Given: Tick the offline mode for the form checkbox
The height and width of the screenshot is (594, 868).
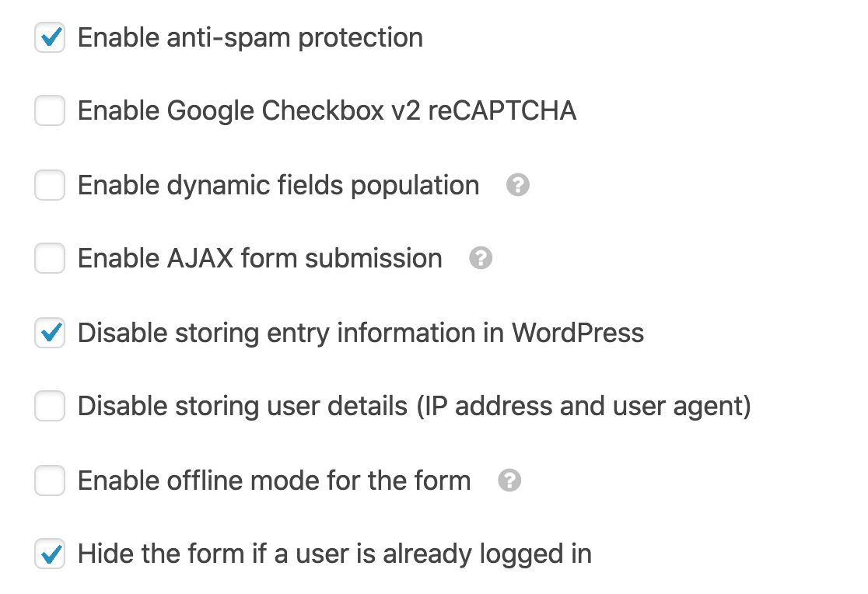Looking at the screenshot, I should 50,480.
